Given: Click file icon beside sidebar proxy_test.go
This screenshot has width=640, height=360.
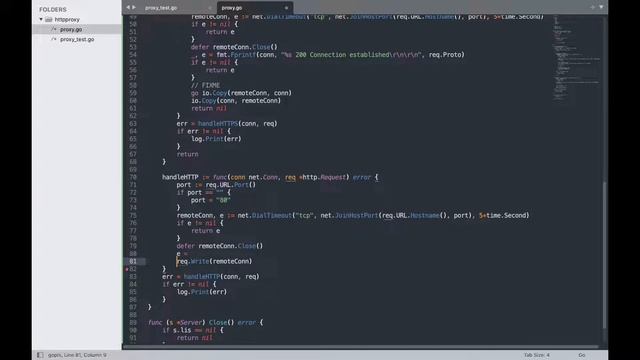Looking at the screenshot, I should pos(54,39).
